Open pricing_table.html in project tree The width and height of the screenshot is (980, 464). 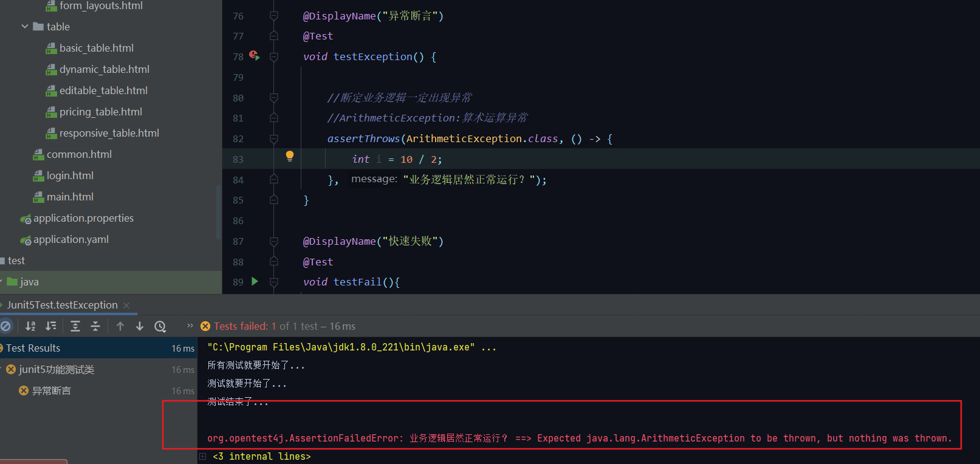101,112
